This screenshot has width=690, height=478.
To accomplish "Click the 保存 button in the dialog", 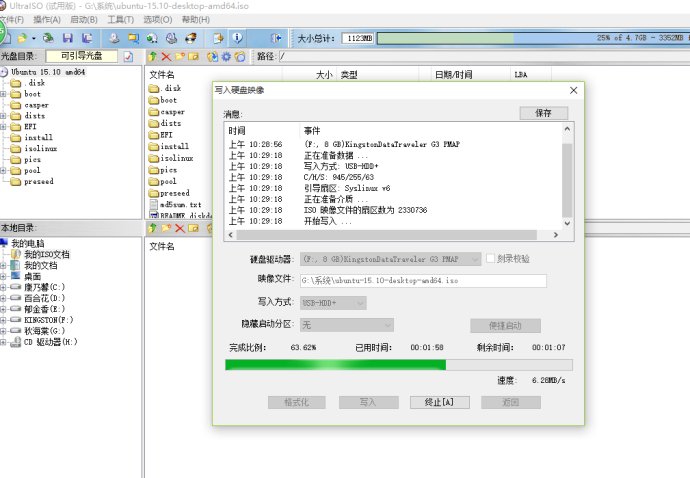I will 543,113.
